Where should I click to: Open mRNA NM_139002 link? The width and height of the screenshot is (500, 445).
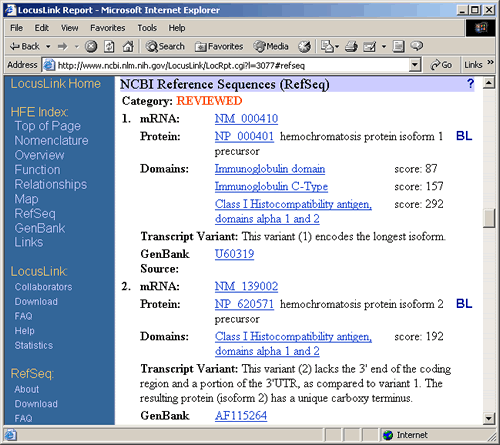pos(246,286)
